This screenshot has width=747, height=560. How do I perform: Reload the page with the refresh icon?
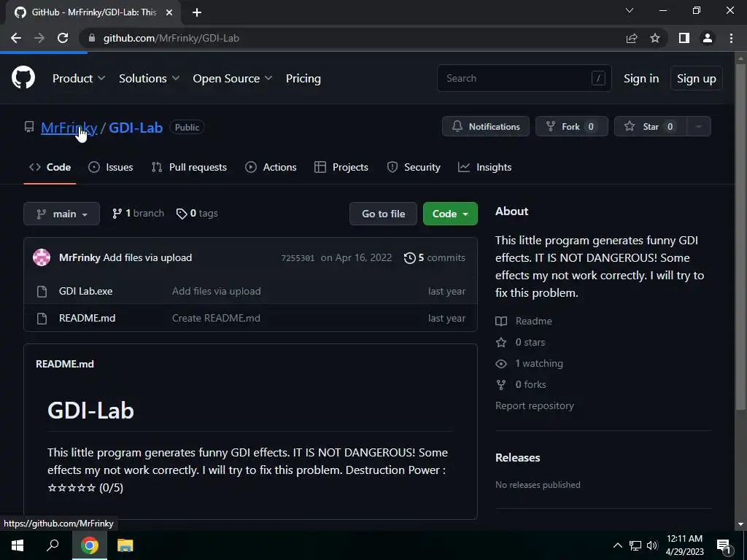tap(63, 38)
